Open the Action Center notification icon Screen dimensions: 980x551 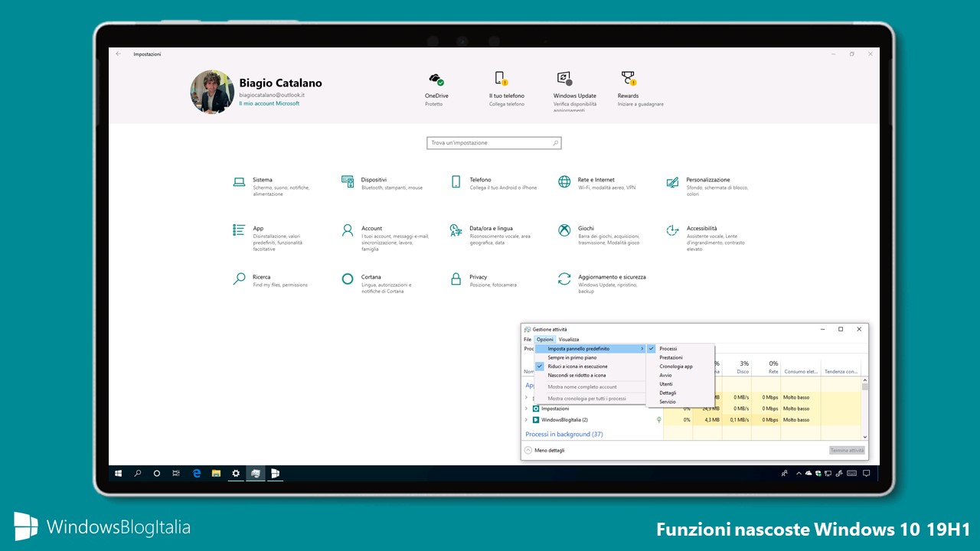coord(866,474)
